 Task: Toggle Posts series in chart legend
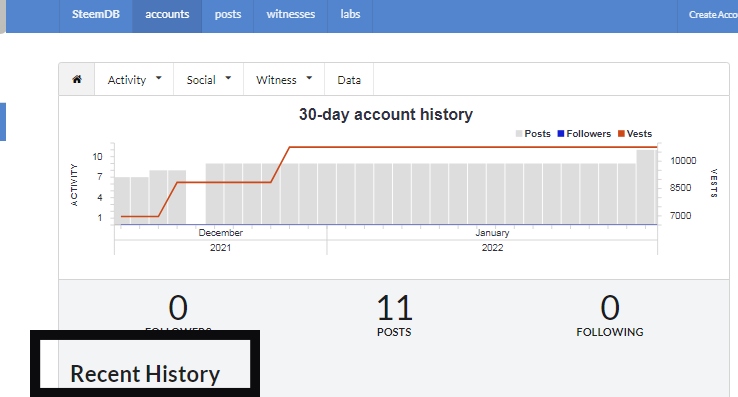coord(533,134)
